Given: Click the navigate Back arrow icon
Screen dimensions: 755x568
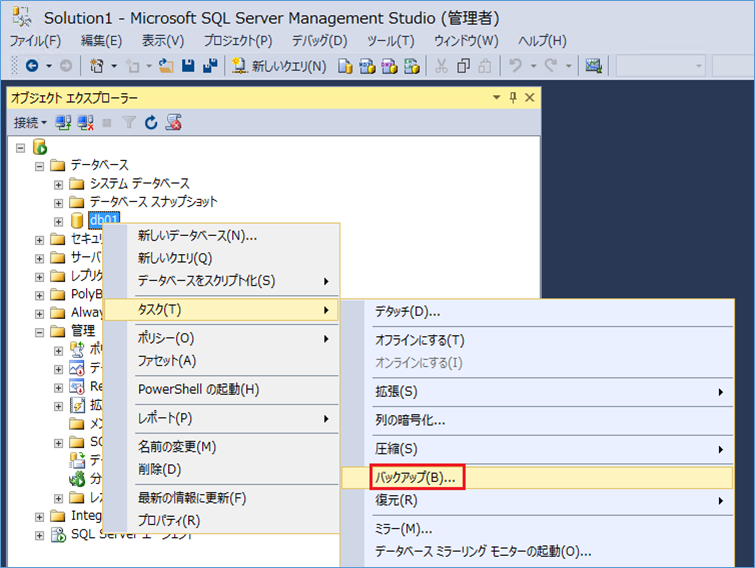Looking at the screenshot, I should click(31, 66).
